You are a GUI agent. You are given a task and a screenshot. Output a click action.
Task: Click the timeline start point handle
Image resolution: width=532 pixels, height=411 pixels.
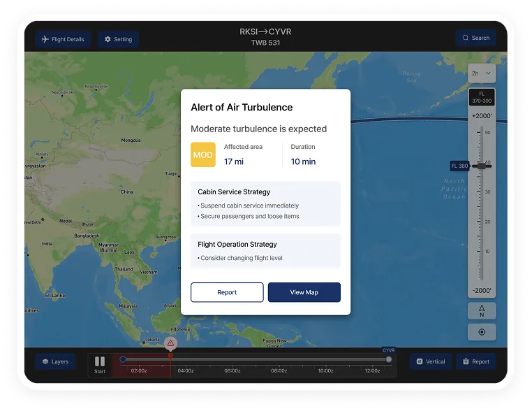[x=123, y=359]
